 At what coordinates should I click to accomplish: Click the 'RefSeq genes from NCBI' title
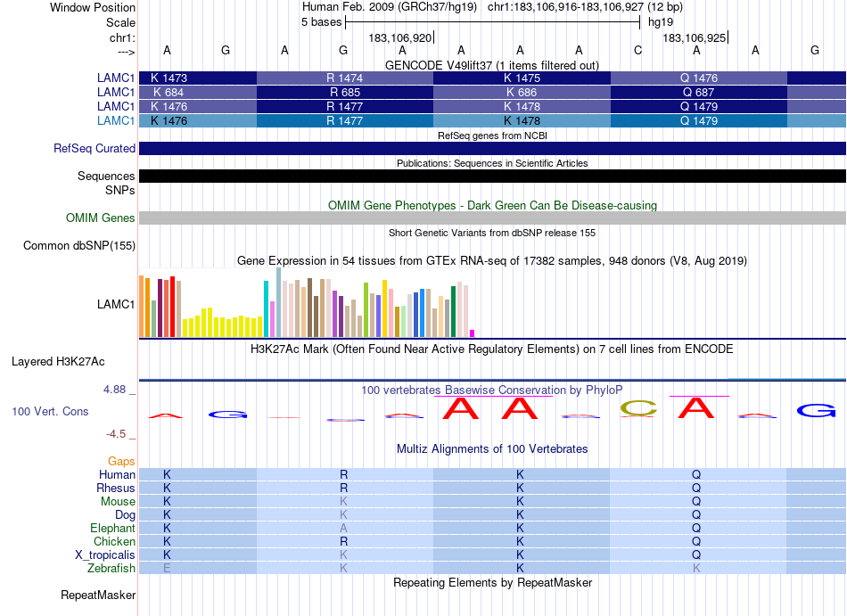(492, 136)
